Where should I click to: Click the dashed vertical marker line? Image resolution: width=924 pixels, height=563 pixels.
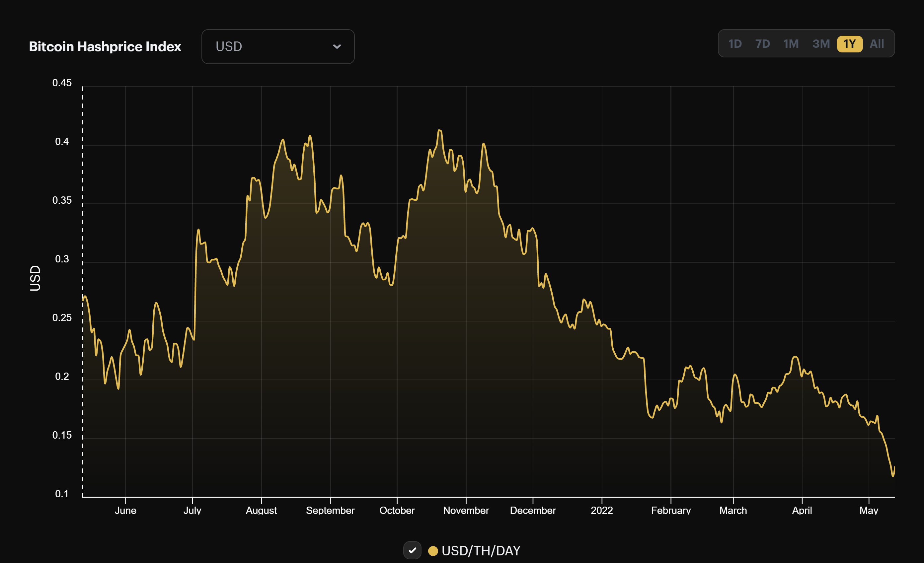[83, 289]
